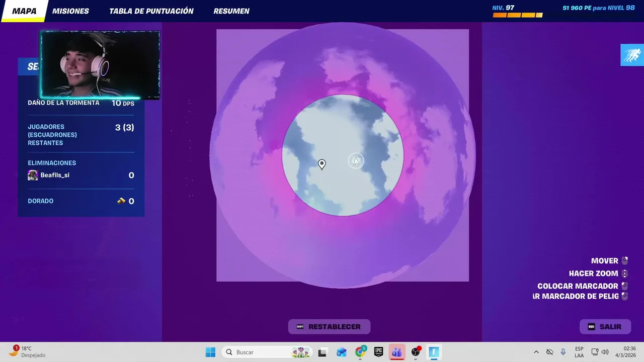Click the 51 960 PE para NIVEL 98 text

tap(599, 8)
